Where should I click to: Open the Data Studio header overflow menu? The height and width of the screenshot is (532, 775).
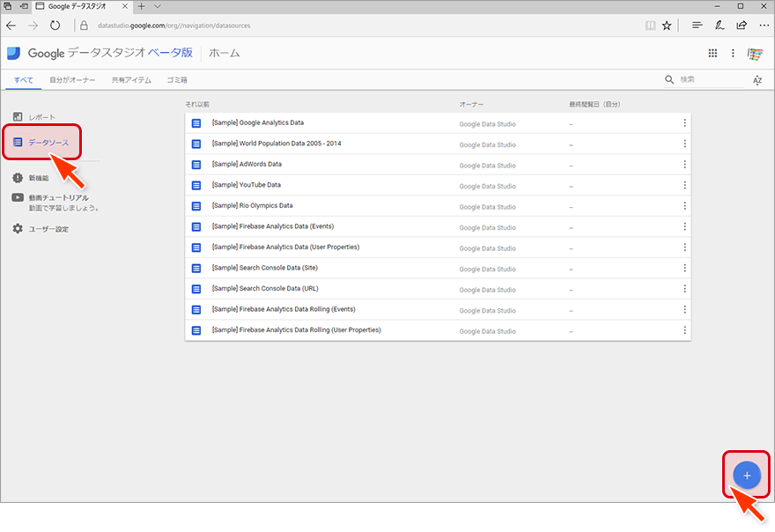pos(733,53)
